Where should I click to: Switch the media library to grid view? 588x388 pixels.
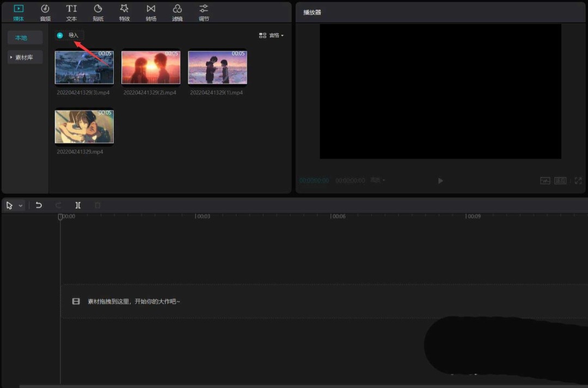coord(262,35)
